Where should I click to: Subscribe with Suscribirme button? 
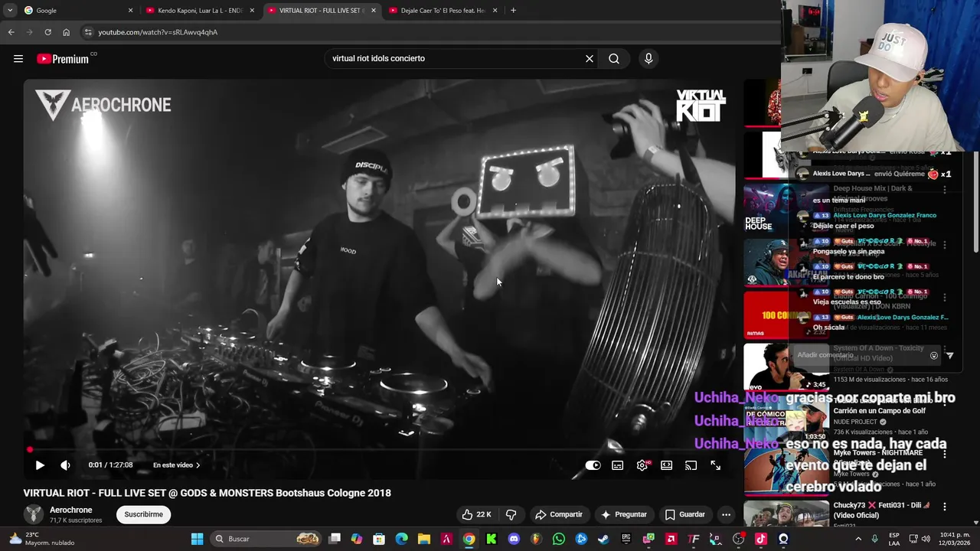[144, 514]
